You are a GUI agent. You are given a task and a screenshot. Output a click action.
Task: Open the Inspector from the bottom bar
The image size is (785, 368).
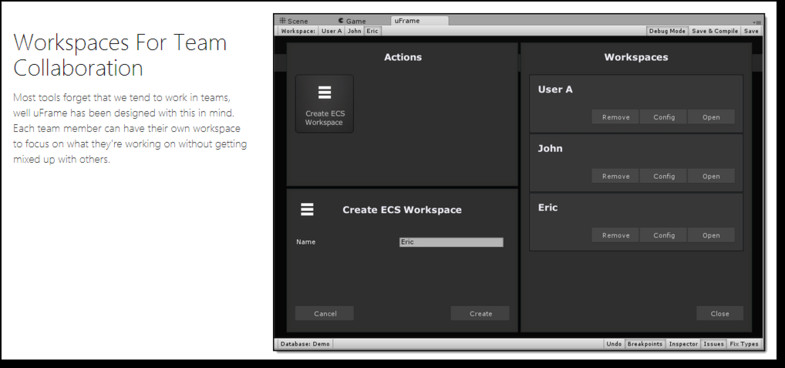point(683,344)
